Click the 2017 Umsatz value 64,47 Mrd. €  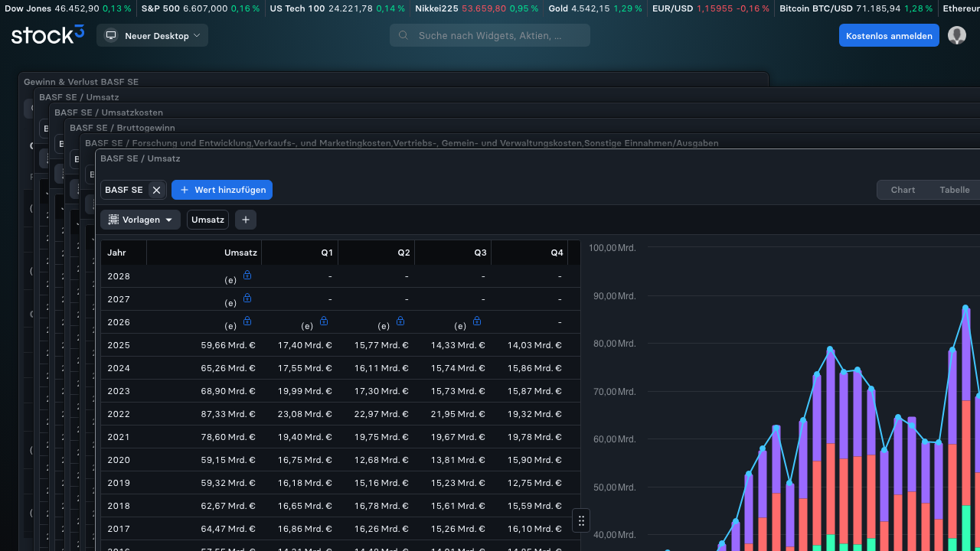pos(228,529)
